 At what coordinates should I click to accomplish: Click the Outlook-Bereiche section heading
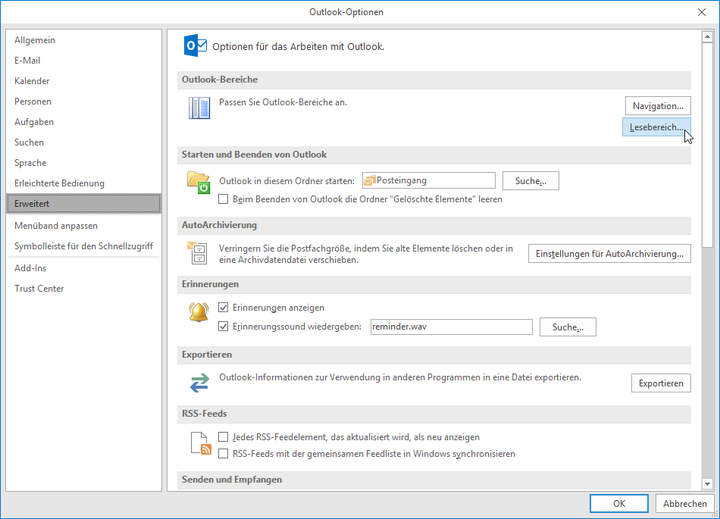(x=219, y=79)
